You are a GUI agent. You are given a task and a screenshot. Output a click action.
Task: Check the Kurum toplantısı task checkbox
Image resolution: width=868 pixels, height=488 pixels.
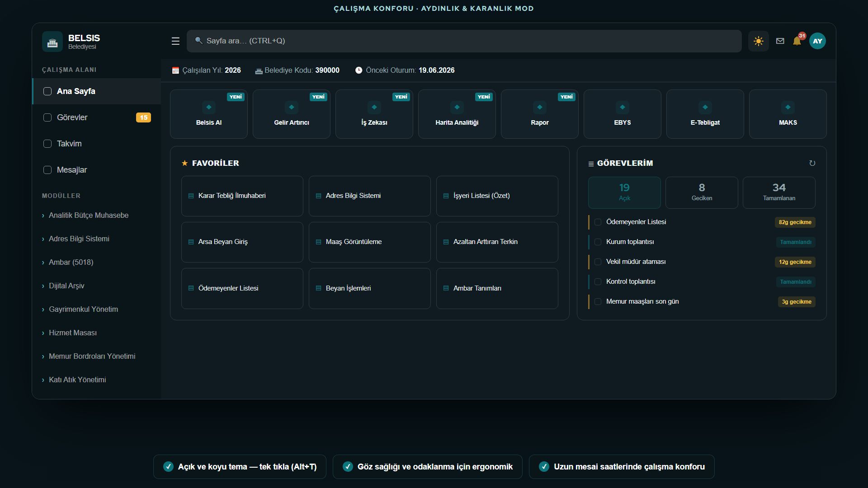[x=598, y=242]
